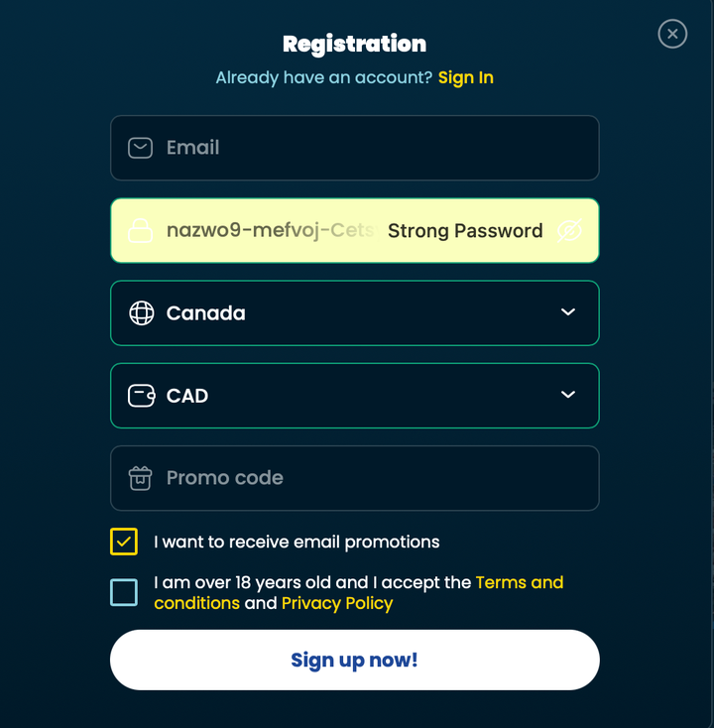Click the Strong Password suggestion label
Viewport: 714px width, 728px height.
465,231
